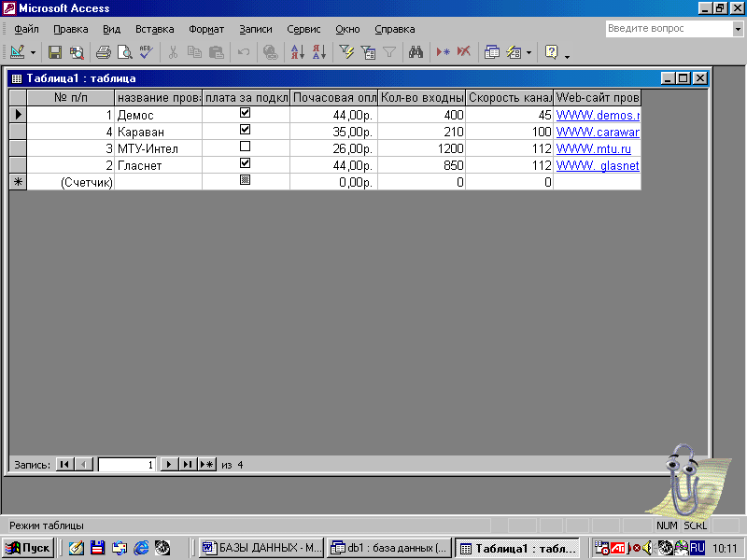This screenshot has height=560, width=747.
Task: Switch to 'db1 : база данных' taskbar button
Action: [388, 548]
